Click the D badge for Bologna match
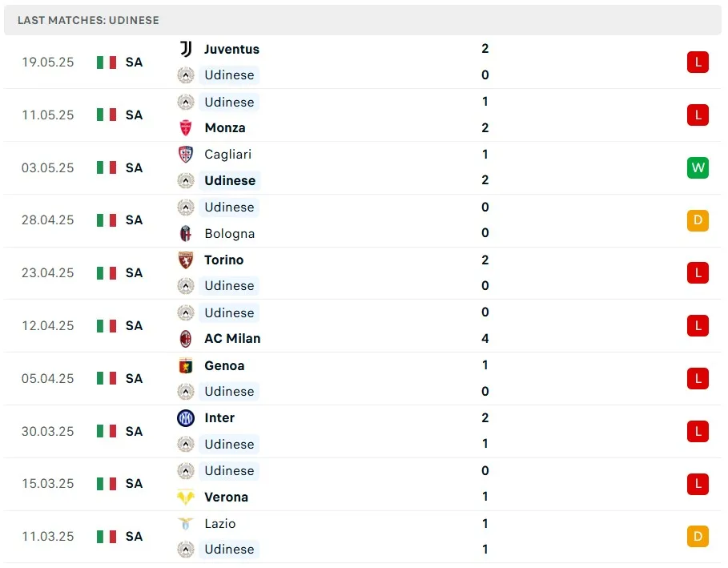 [698, 220]
